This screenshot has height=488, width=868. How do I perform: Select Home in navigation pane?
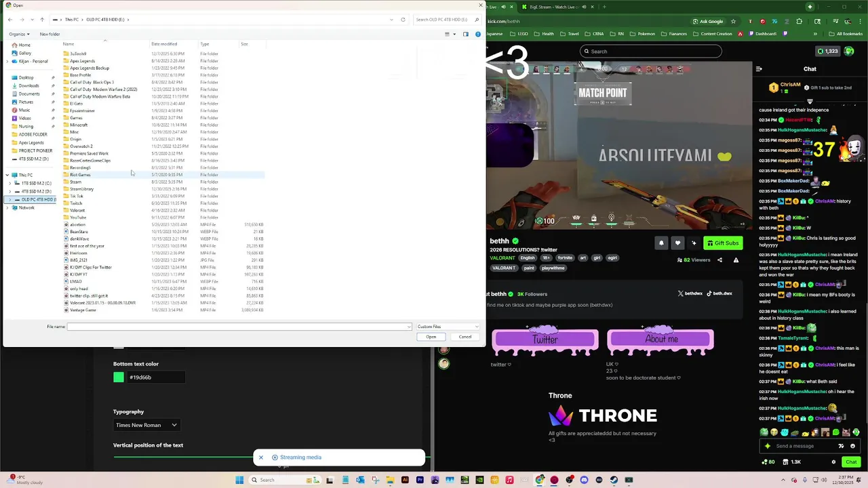pyautogui.click(x=24, y=45)
